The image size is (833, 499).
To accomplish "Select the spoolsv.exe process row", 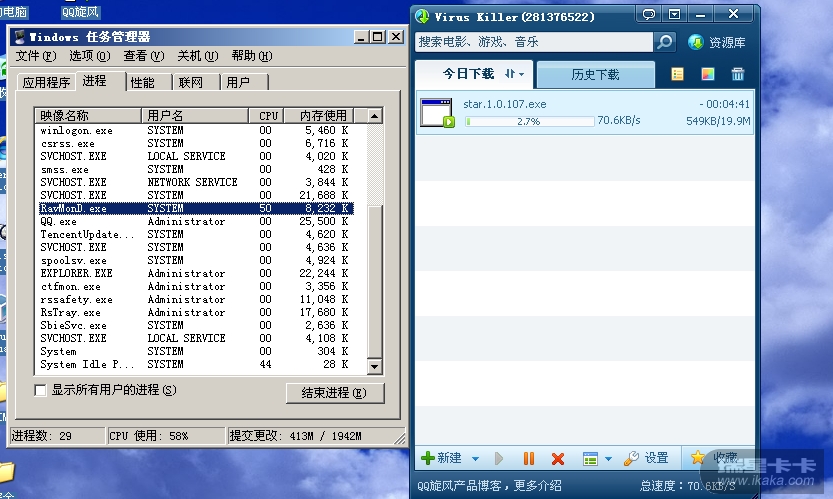I will [x=194, y=260].
